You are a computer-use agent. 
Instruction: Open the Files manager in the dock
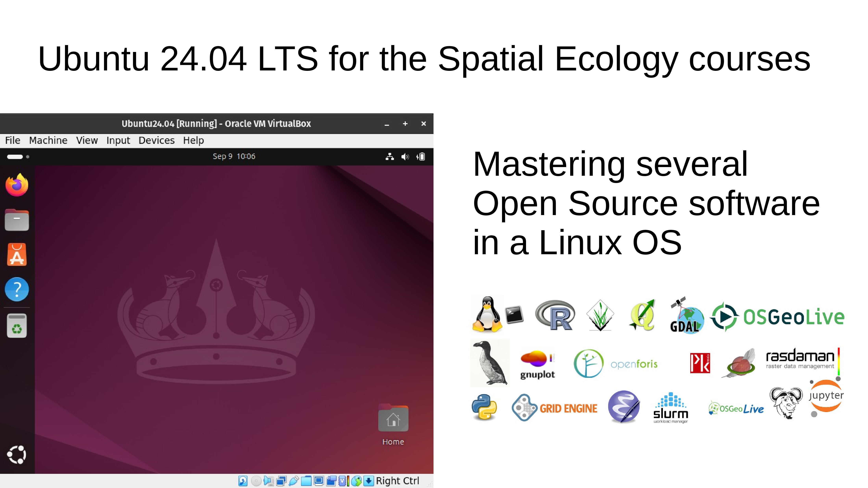17,220
